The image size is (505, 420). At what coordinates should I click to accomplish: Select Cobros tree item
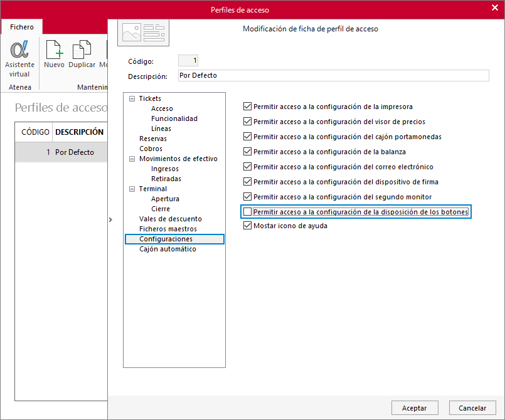151,149
